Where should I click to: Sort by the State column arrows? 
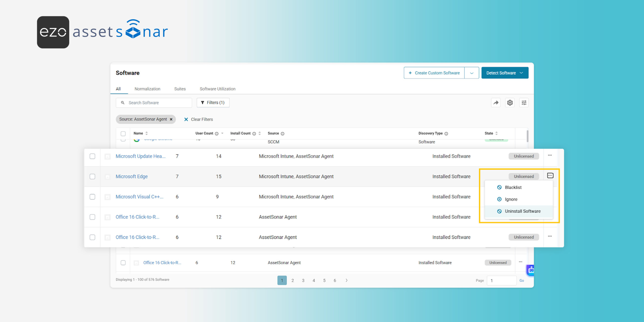[x=496, y=133]
